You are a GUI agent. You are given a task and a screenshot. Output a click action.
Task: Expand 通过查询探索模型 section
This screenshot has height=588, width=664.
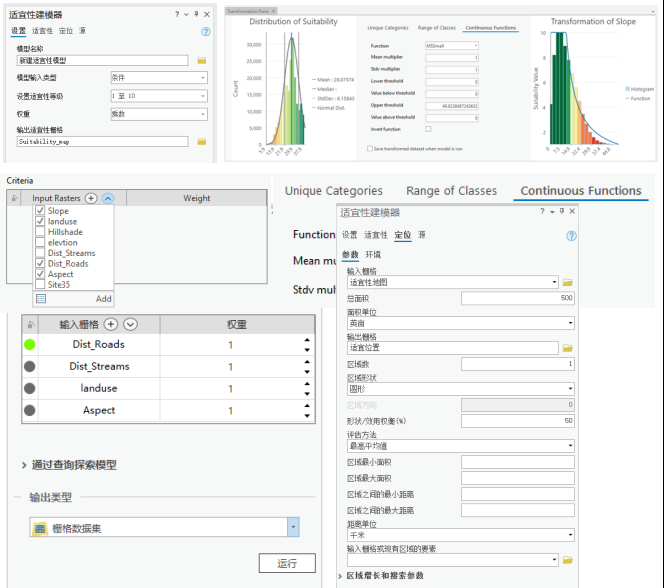[24, 465]
